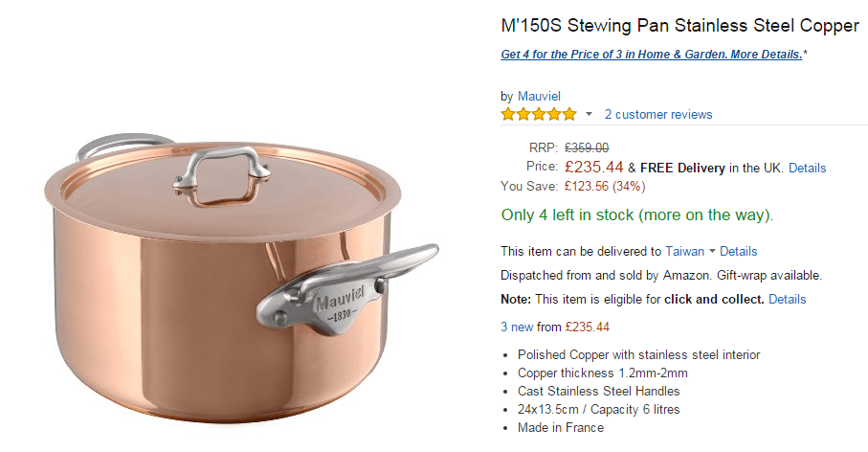Open the star rating breakdown arrow
Viewport: 868px width, 452px height.
click(x=590, y=115)
